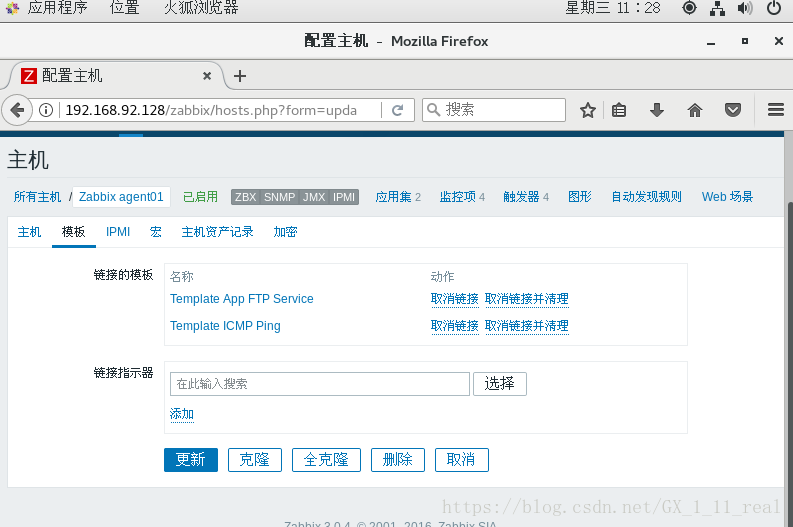This screenshot has width=793, height=527.
Task: Click the 选择 button
Action: tap(500, 384)
